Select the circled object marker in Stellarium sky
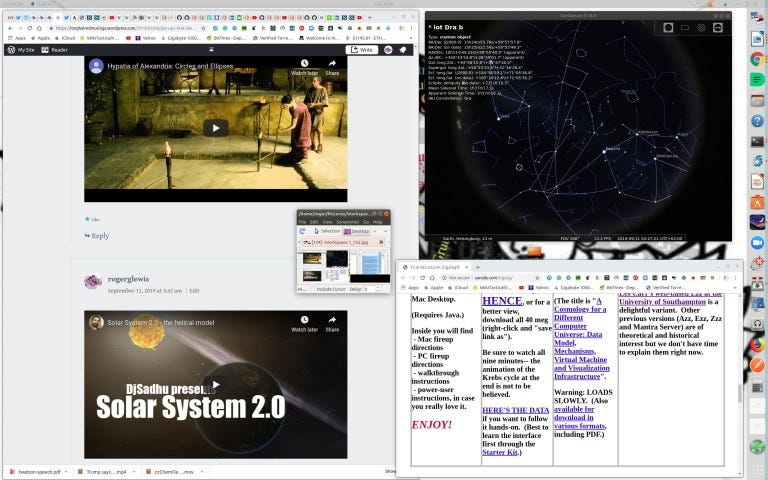Image resolution: width=768 pixels, height=480 pixels. (519, 168)
